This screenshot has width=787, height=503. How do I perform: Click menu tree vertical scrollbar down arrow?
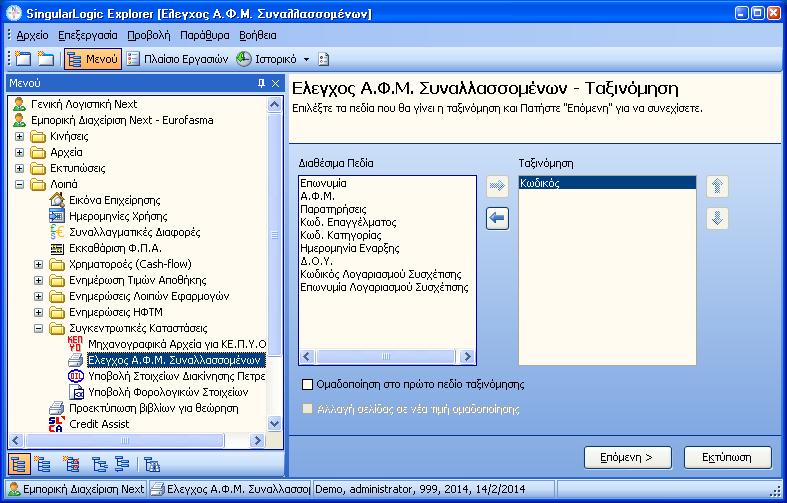(x=275, y=424)
